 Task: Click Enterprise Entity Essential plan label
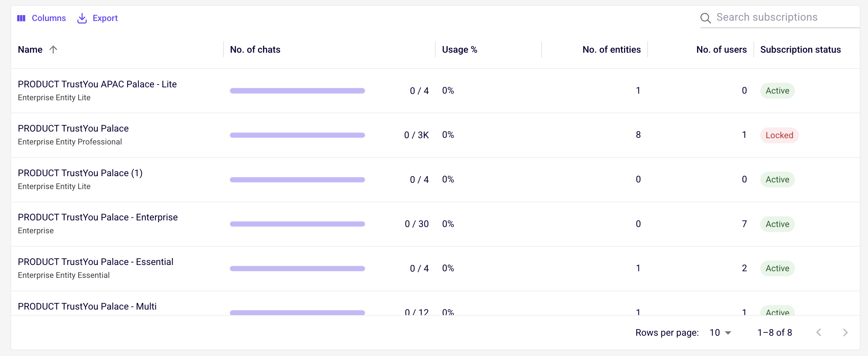click(63, 275)
